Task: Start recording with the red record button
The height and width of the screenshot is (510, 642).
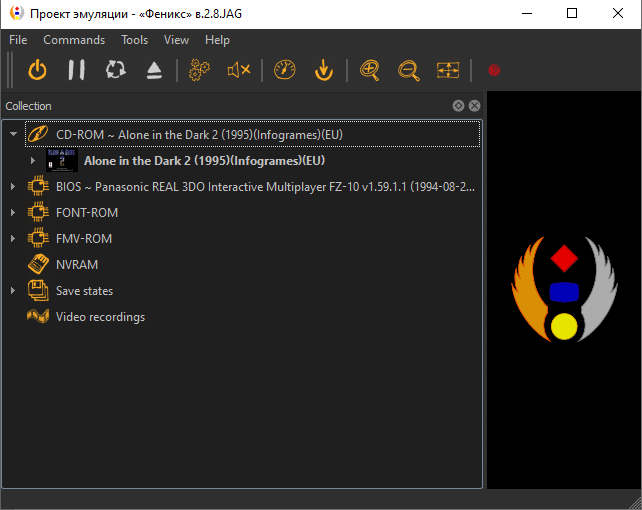Action: pyautogui.click(x=494, y=70)
